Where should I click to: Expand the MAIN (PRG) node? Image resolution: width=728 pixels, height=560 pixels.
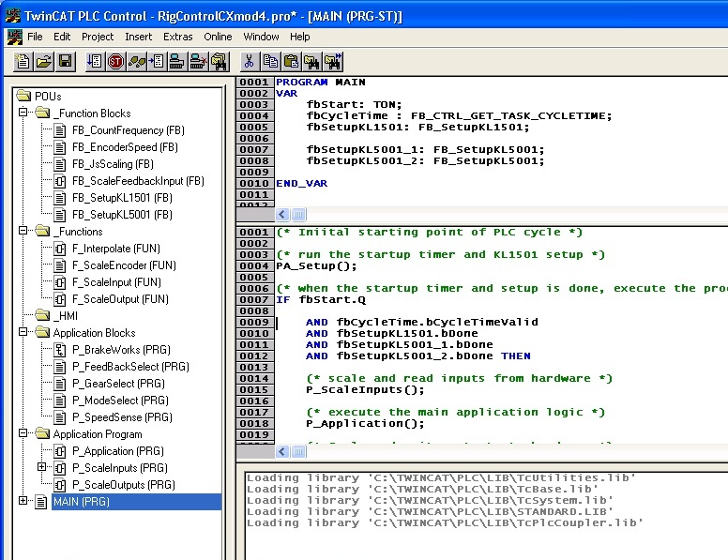(23, 500)
